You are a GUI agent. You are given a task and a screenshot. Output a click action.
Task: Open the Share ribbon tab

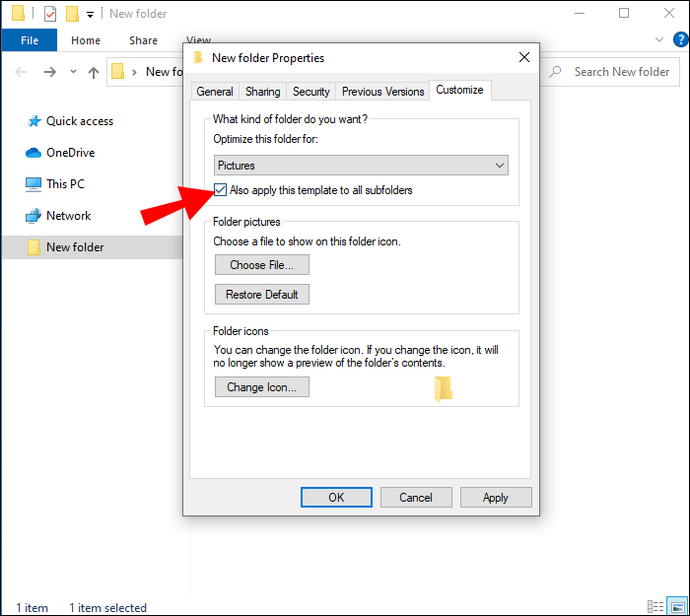pyautogui.click(x=144, y=40)
